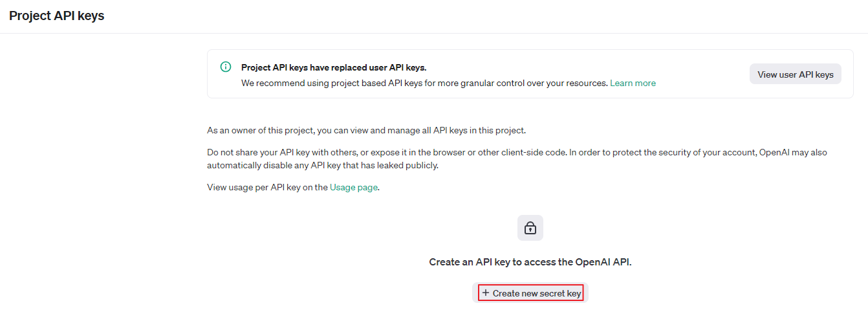
Task: Click 'We recommend using project based API keys' text
Action: click(x=424, y=83)
